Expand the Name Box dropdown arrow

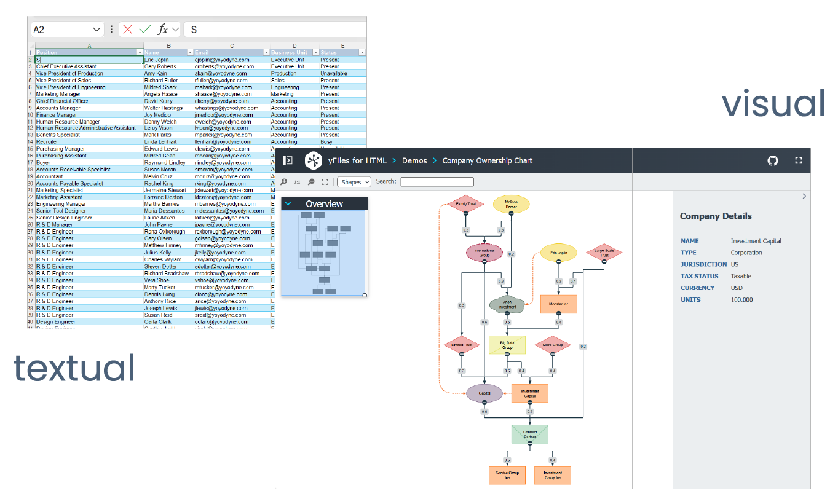(x=97, y=30)
